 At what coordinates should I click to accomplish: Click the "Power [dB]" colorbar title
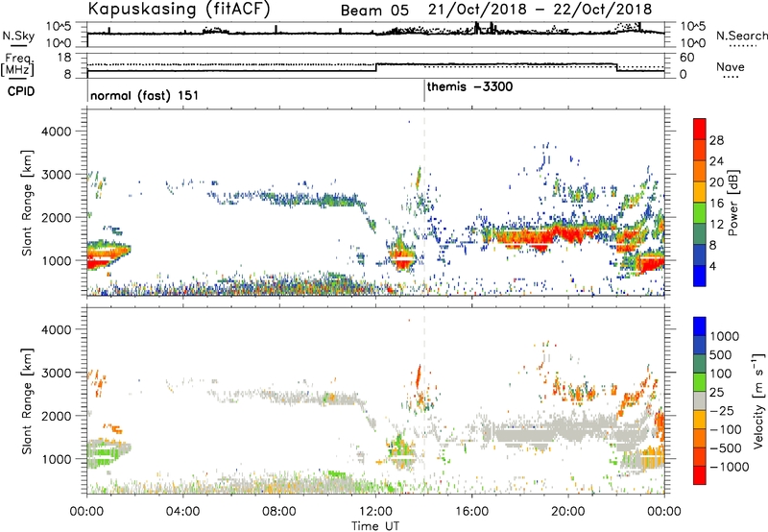click(732, 203)
